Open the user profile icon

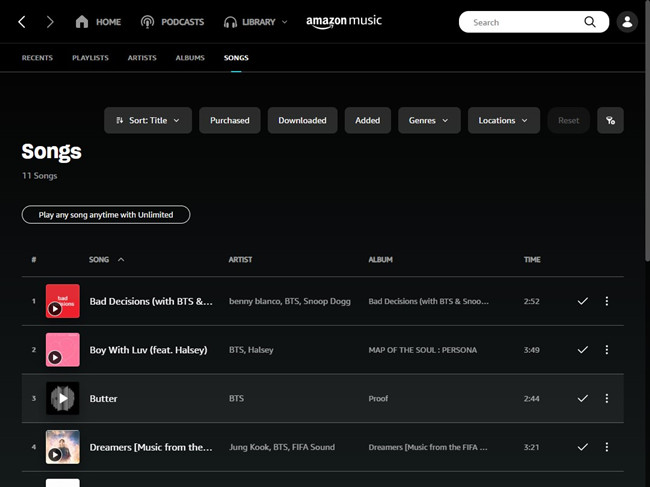point(627,22)
